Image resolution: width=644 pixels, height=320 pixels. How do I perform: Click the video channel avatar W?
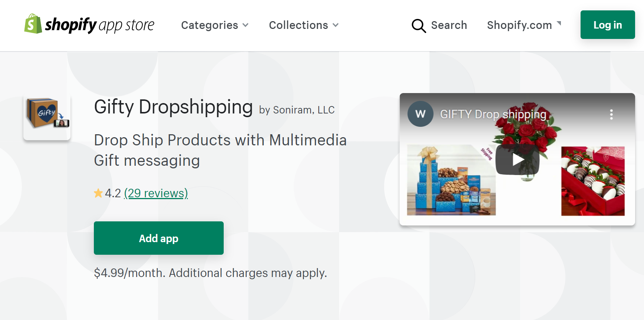tap(420, 114)
